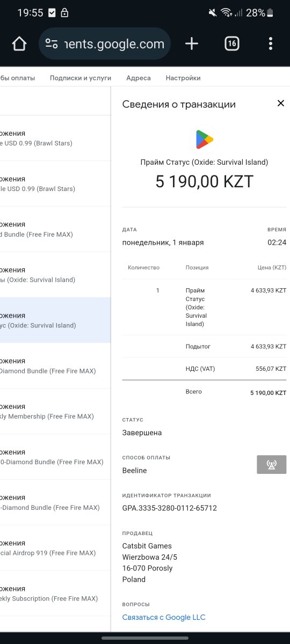Tap the Google Play logo
This screenshot has width=290, height=644.
pyautogui.click(x=204, y=140)
